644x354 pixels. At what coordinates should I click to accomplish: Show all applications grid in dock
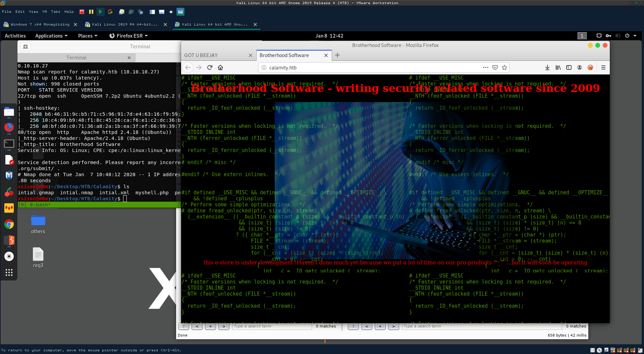pos(9,272)
